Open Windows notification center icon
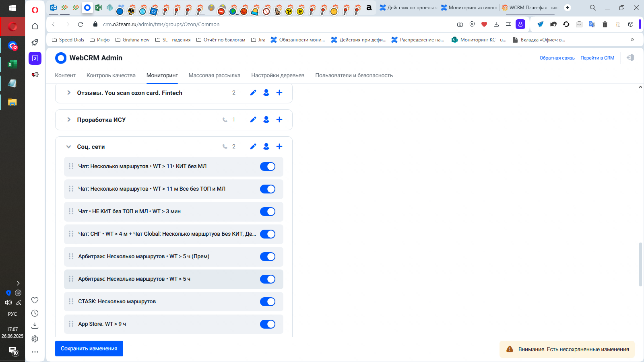Image resolution: width=644 pixels, height=362 pixels. [13, 351]
